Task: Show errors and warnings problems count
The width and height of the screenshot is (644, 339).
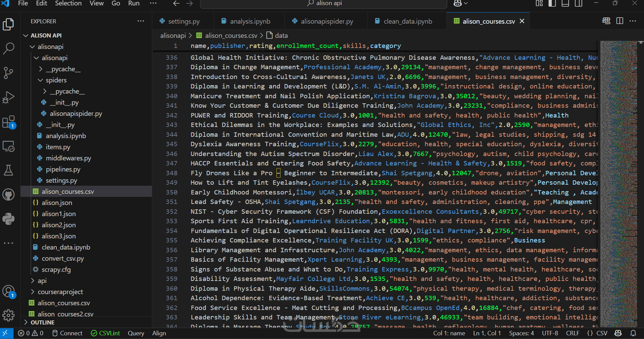Action: click(x=31, y=333)
